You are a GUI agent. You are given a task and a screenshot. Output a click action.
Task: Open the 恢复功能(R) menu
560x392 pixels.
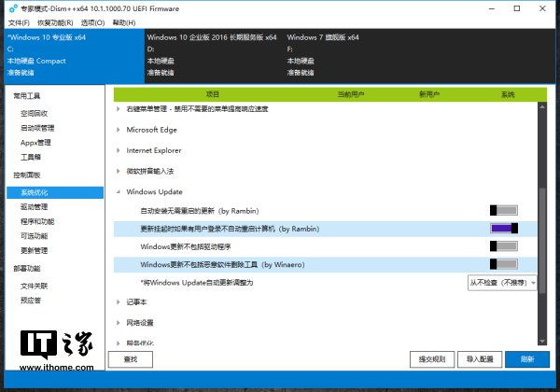pos(56,21)
